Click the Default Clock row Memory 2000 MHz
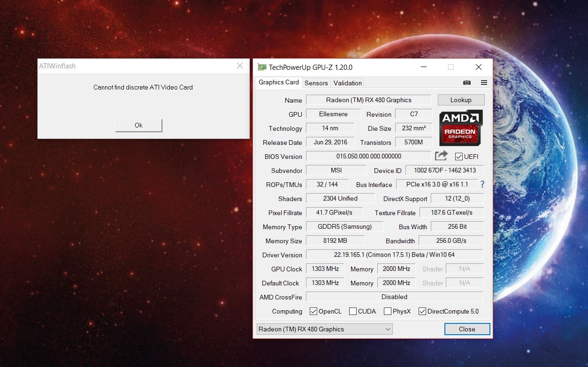Screen dimensions: 588x367 click(x=397, y=283)
